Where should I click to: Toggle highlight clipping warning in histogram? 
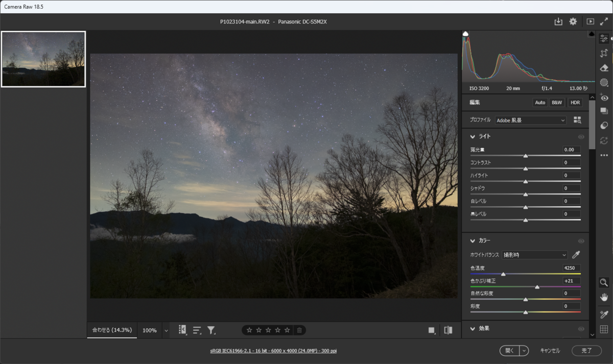pyautogui.click(x=592, y=34)
